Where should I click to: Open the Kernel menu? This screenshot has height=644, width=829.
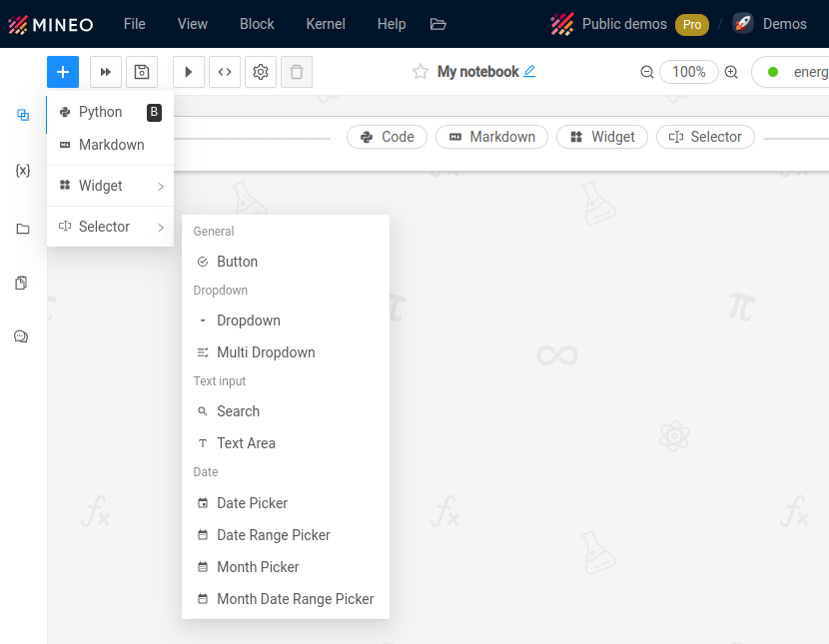pyautogui.click(x=326, y=24)
